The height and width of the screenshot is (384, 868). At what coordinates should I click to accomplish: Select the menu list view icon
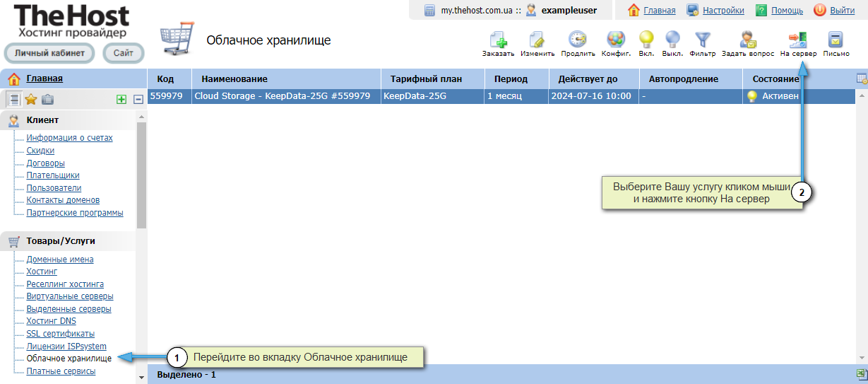click(13, 100)
